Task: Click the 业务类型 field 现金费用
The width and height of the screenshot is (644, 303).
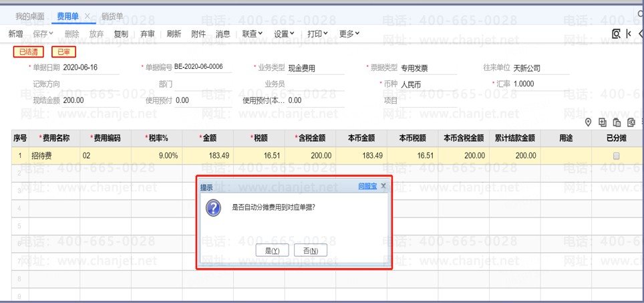Action: tap(315, 68)
